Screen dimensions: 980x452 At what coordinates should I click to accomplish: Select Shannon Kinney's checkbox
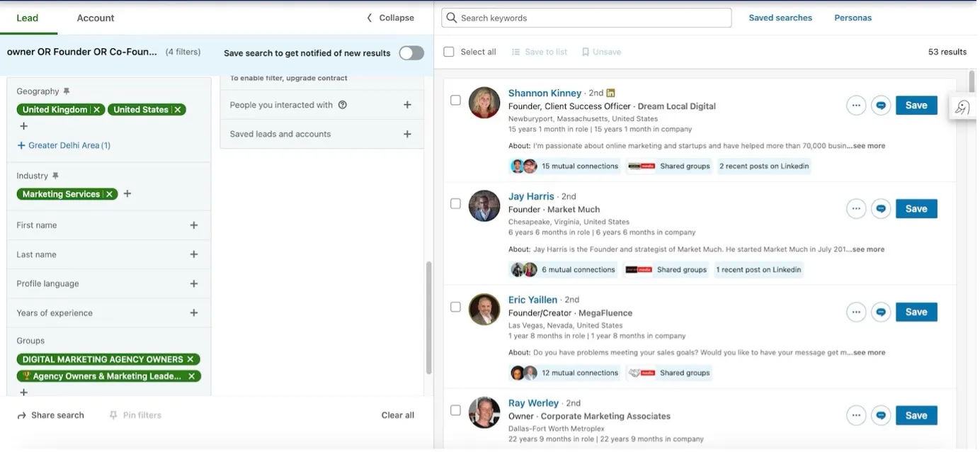(x=455, y=100)
